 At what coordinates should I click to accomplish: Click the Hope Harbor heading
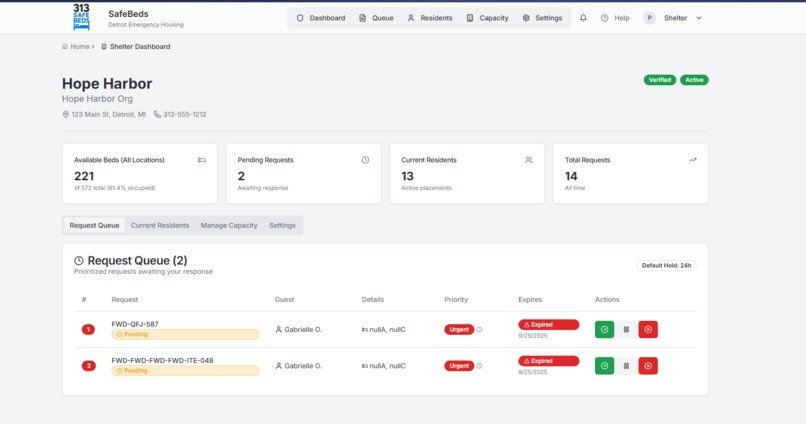pyautogui.click(x=107, y=83)
